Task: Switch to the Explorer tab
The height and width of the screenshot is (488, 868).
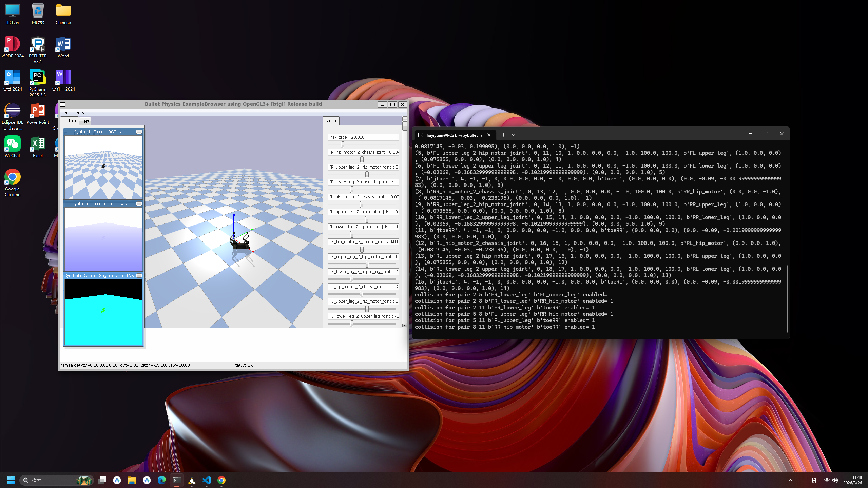Action: [70, 121]
